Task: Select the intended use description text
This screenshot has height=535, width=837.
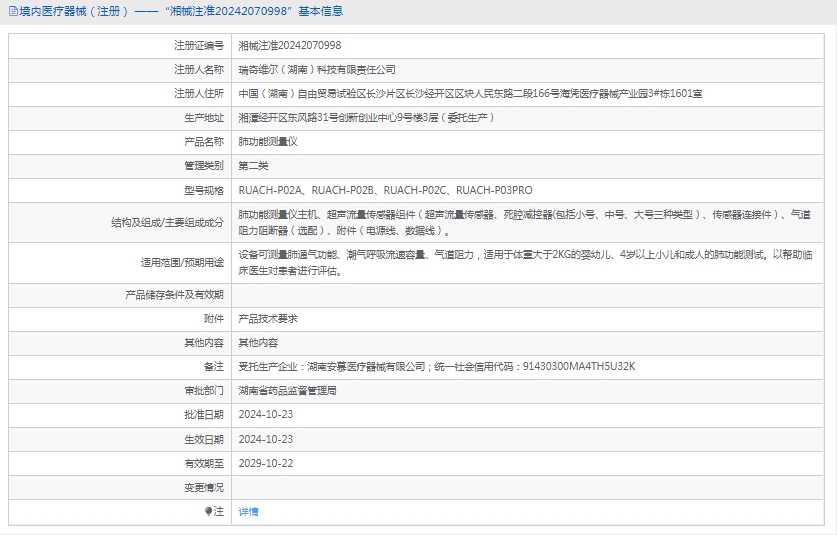Action: coord(524,262)
